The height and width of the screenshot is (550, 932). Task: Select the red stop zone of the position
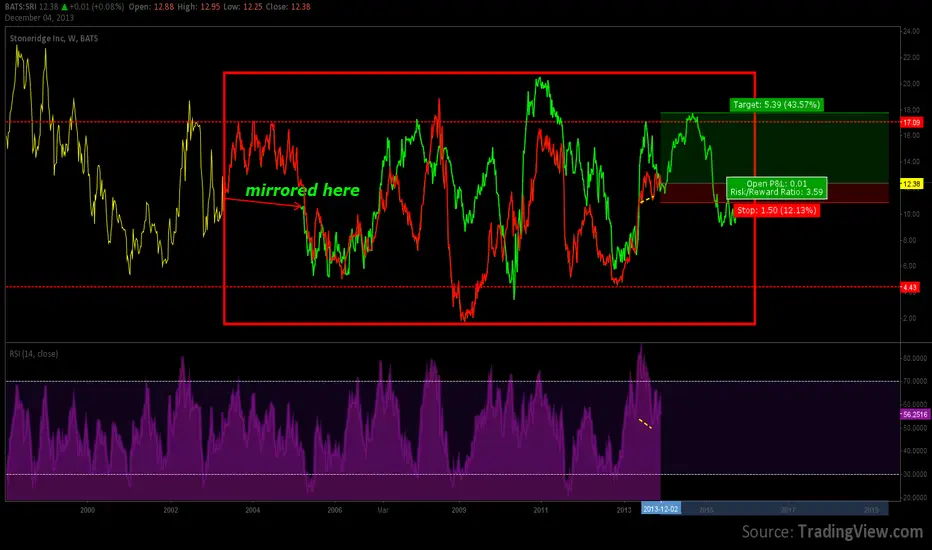[x=774, y=193]
